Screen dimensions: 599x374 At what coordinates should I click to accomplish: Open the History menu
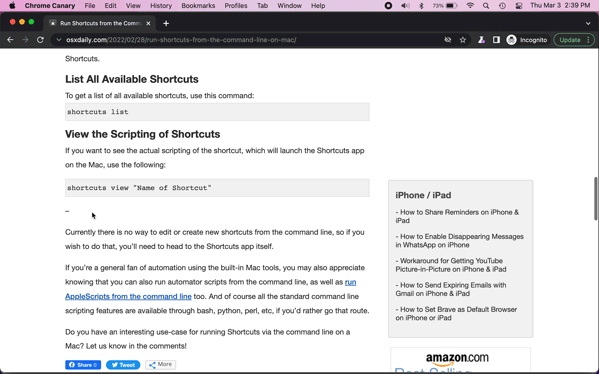(161, 6)
